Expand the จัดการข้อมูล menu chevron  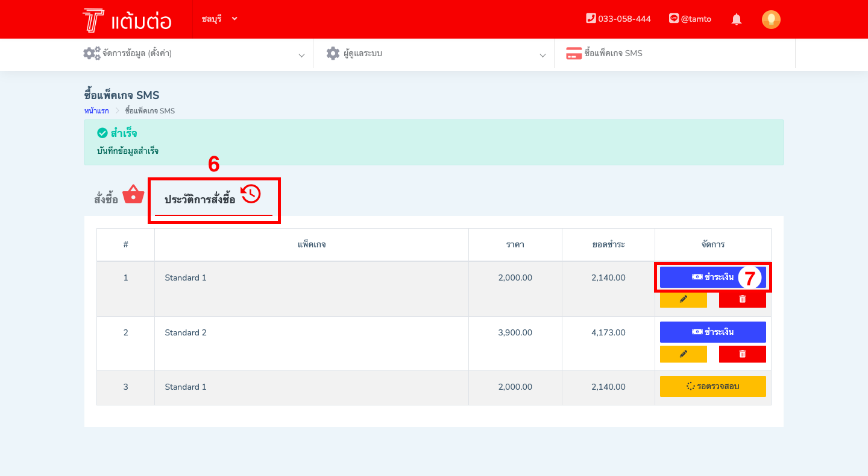coord(301,55)
